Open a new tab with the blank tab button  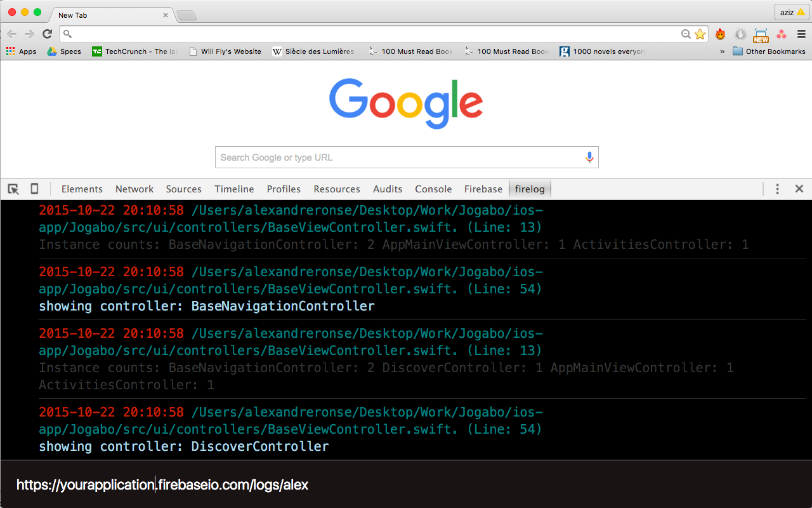(x=187, y=15)
